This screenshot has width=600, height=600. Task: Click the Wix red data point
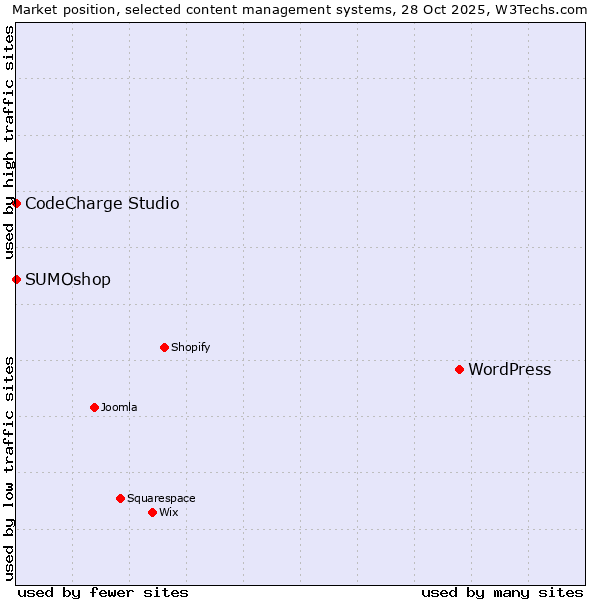pyautogui.click(x=152, y=512)
